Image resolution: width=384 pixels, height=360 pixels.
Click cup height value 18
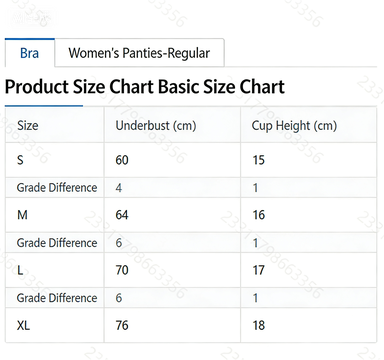259,325
